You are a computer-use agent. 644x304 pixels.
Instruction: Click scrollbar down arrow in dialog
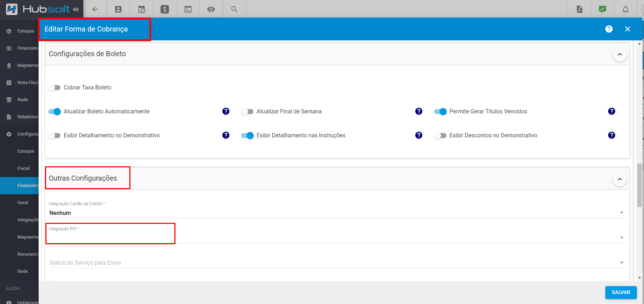click(x=639, y=278)
